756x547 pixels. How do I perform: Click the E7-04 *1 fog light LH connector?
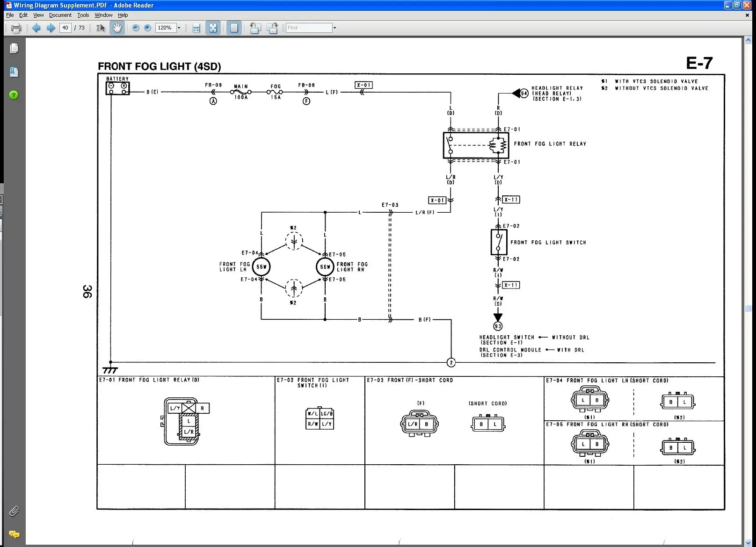[x=590, y=400]
